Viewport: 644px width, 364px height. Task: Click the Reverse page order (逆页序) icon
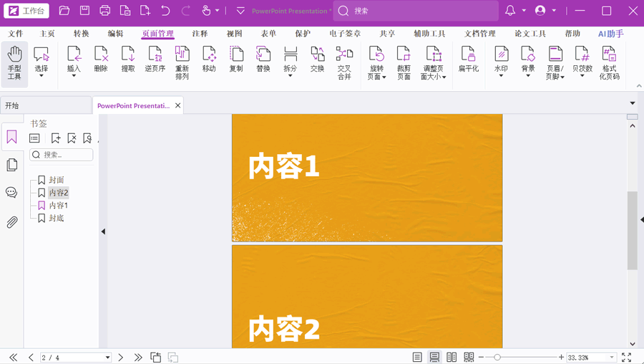click(x=155, y=60)
